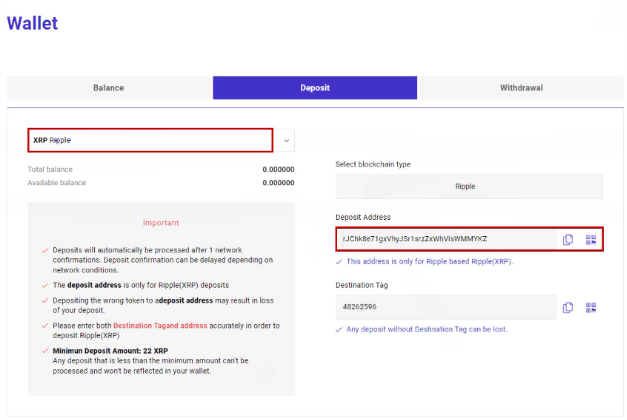Click the Deposit Address label
The width and height of the screenshot is (627, 420).
pyautogui.click(x=363, y=217)
